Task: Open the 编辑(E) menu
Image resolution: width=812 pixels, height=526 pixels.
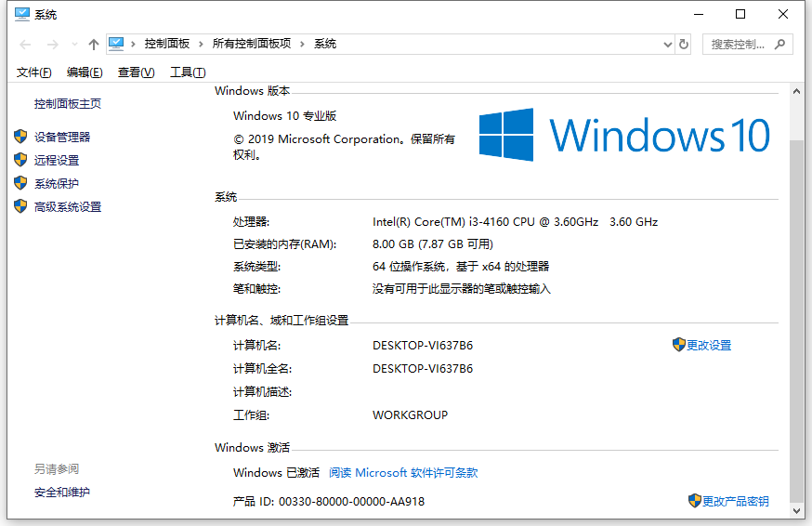Action: coord(85,72)
